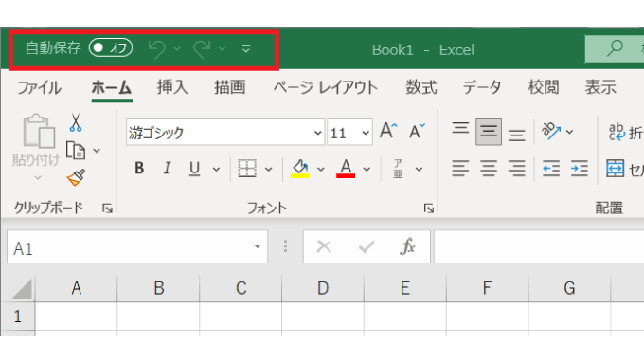Switch to the 挿入 tab
This screenshot has width=644, height=363.
(172, 87)
